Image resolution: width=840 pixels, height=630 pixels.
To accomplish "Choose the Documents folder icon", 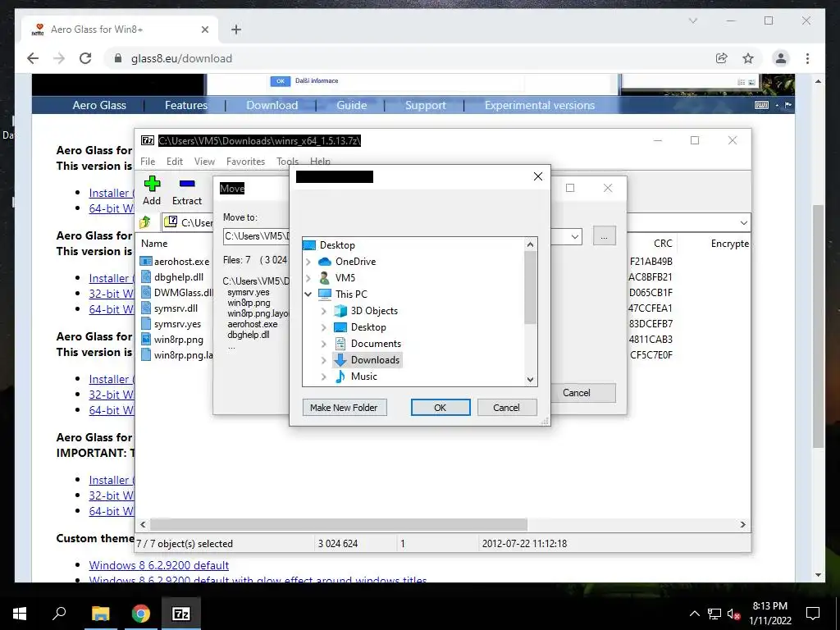I will pyautogui.click(x=340, y=344).
